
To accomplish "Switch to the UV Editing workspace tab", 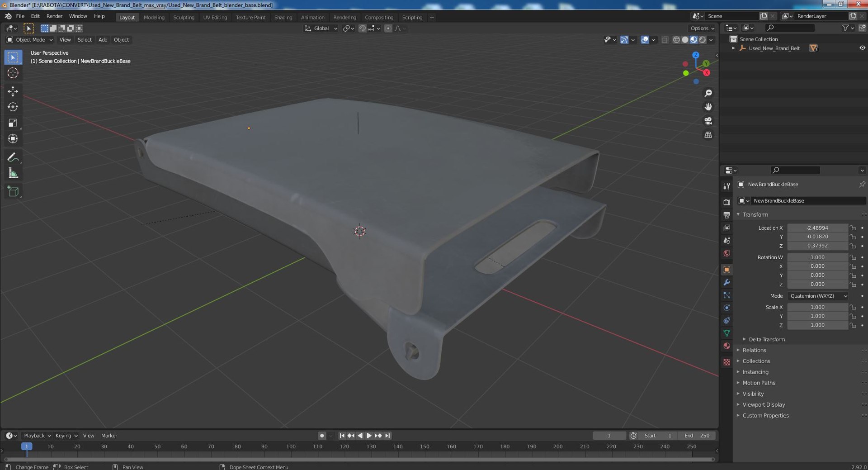I will [215, 17].
